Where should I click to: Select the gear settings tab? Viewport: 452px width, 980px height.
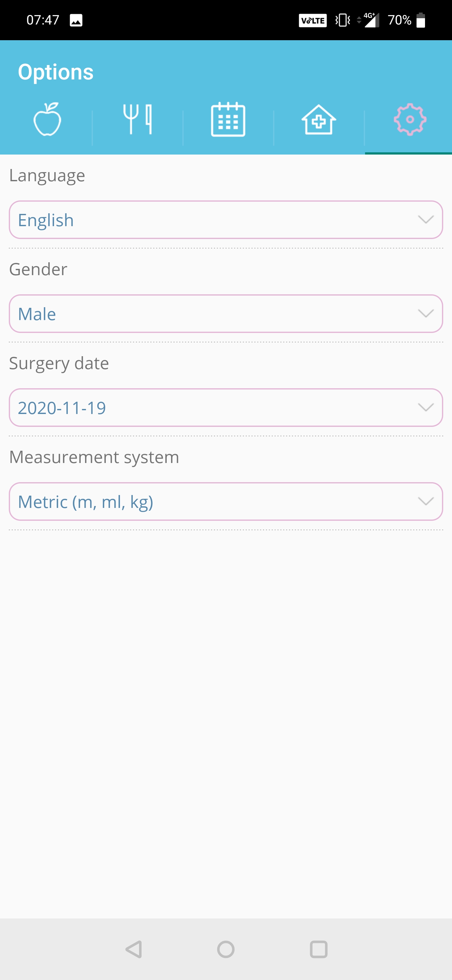click(410, 119)
